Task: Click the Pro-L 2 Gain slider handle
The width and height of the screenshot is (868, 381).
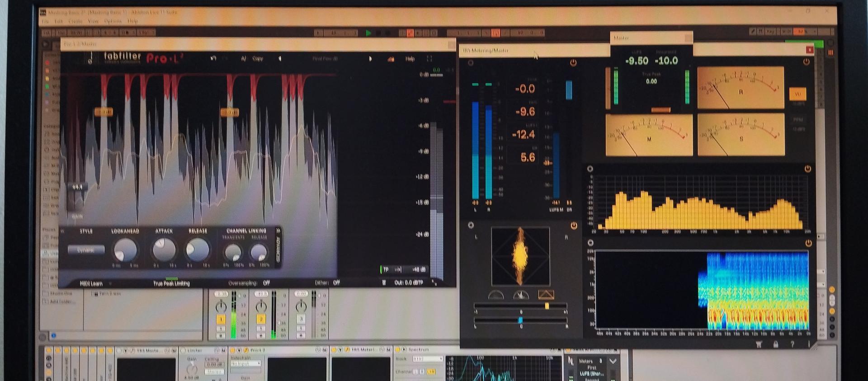Action: (77, 187)
